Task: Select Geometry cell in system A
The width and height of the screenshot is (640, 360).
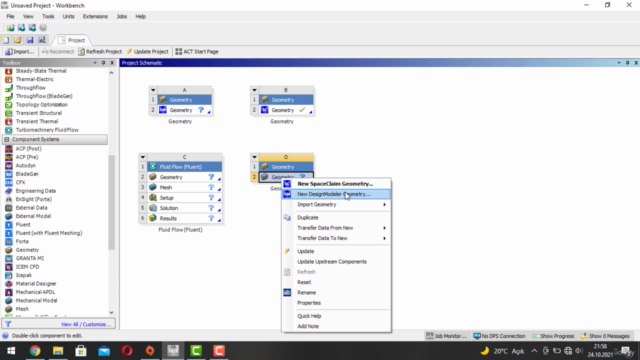Action: [184, 110]
